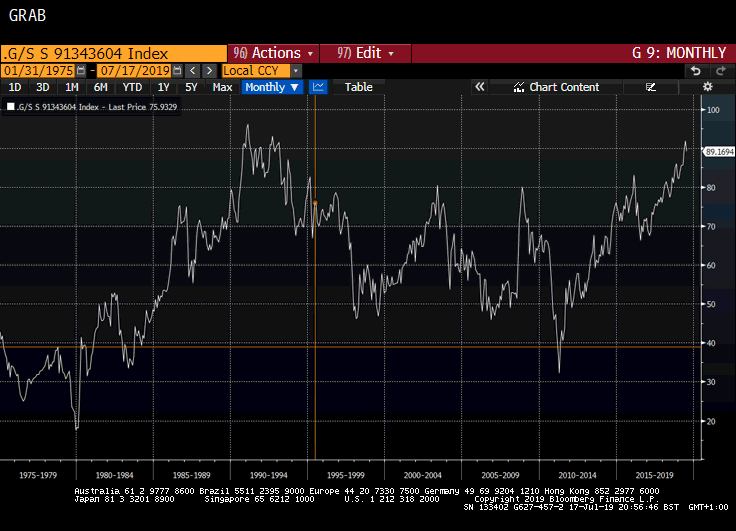Image resolution: width=736 pixels, height=531 pixels.
Task: Click y-axis value 100
Action: tap(713, 110)
